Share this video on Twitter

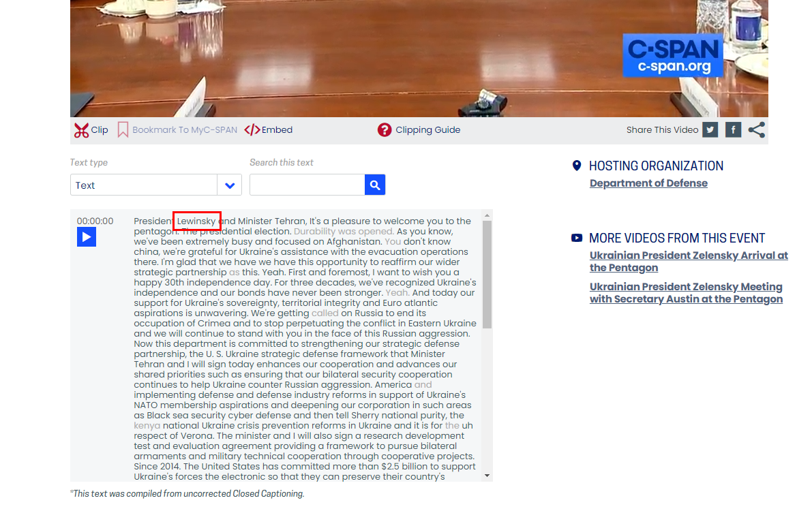710,130
